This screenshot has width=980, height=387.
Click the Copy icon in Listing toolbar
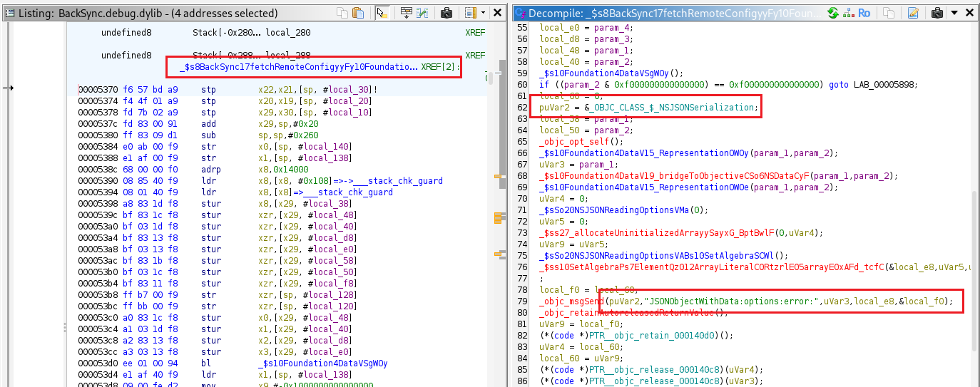[x=342, y=13]
